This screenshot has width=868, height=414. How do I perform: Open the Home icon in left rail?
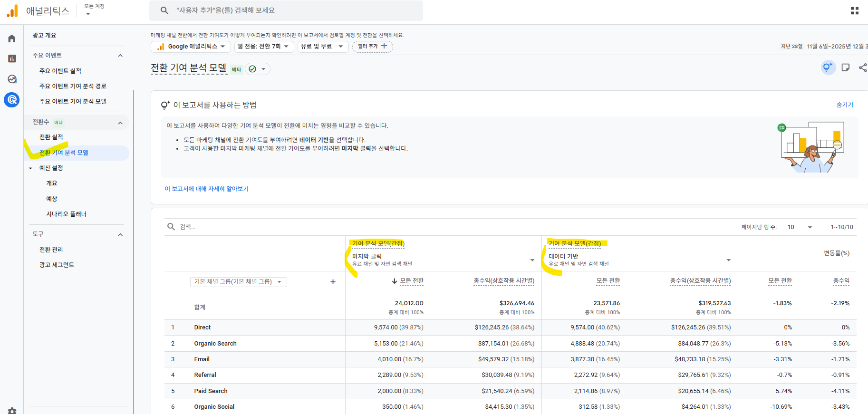12,39
